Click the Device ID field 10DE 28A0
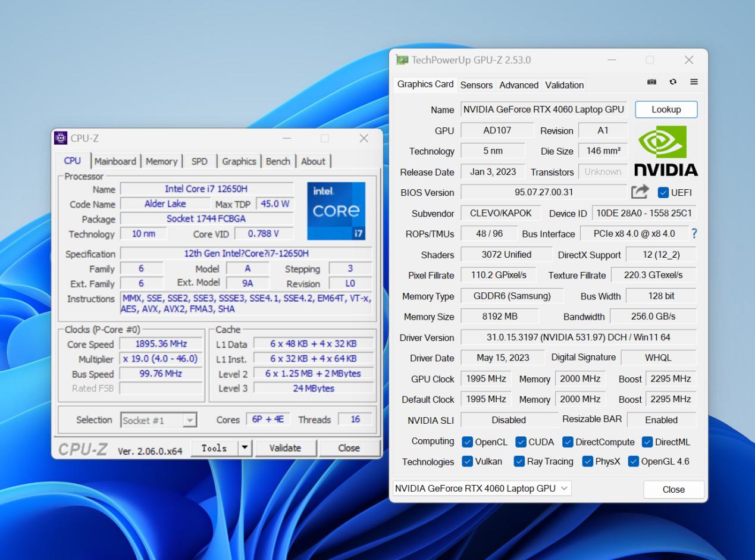 (x=644, y=213)
